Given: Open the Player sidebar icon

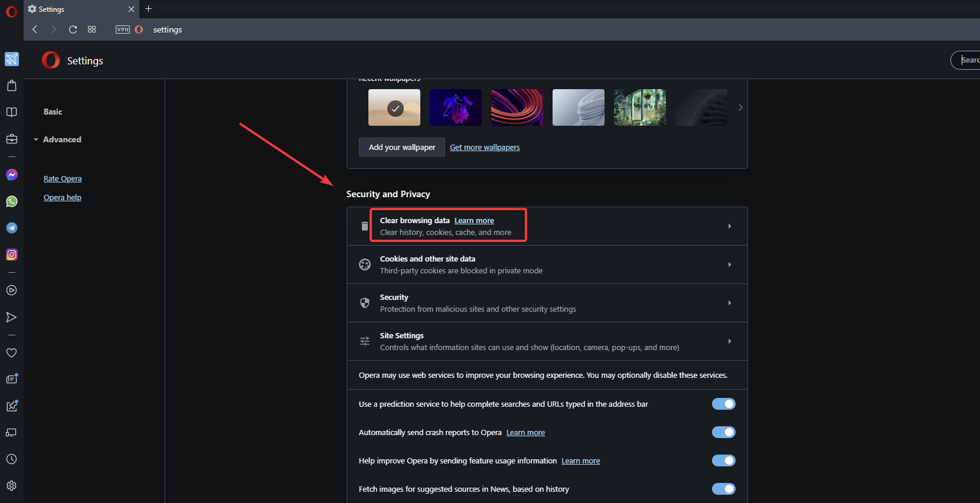Looking at the screenshot, I should (12, 290).
